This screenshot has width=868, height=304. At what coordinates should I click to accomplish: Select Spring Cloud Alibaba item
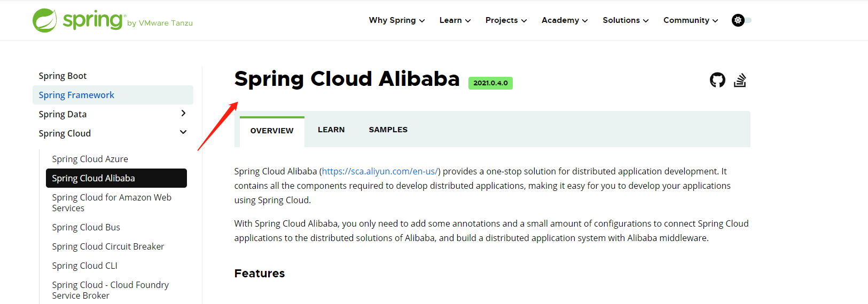(116, 178)
